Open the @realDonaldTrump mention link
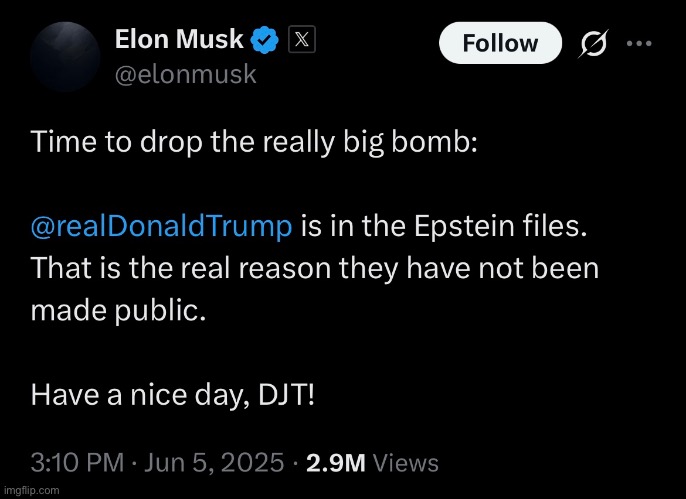The image size is (686, 499). point(162,227)
